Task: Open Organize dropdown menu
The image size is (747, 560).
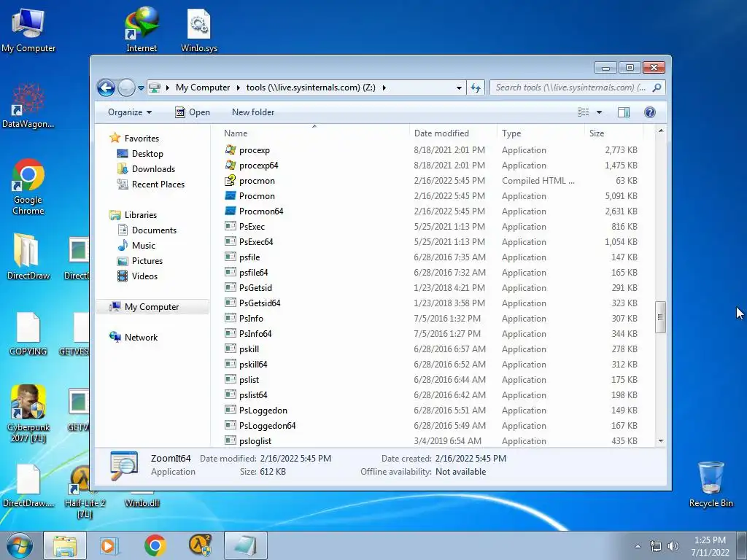Action: (x=130, y=112)
